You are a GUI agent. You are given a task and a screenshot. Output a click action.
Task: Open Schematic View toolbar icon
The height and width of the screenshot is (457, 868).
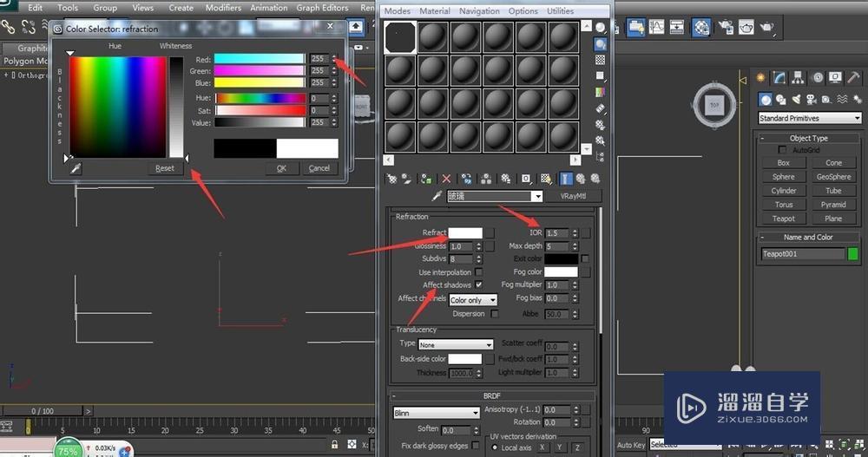point(676,27)
